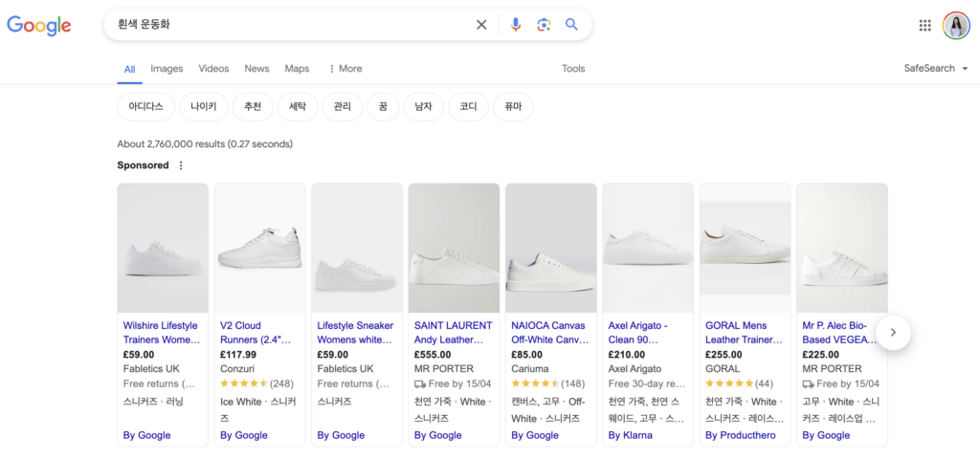The height and width of the screenshot is (459, 980).
Task: Select the 코디 filter chip
Action: [x=468, y=107]
